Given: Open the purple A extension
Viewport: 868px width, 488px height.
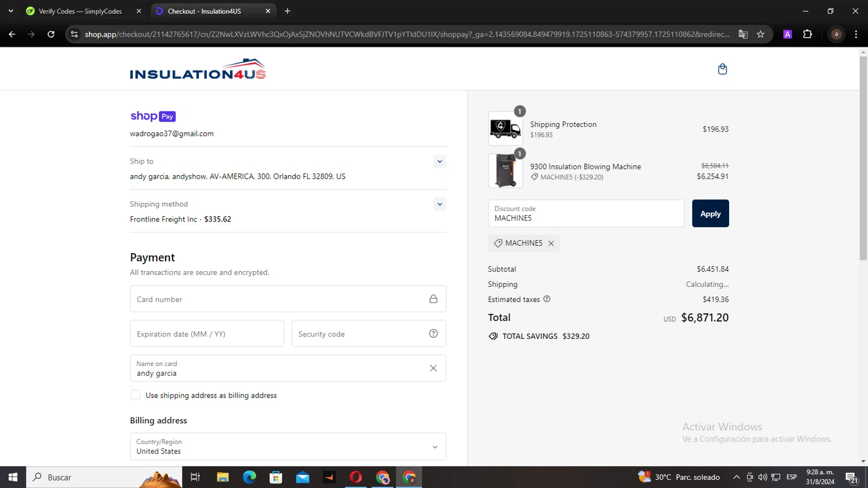Looking at the screenshot, I should tap(788, 34).
